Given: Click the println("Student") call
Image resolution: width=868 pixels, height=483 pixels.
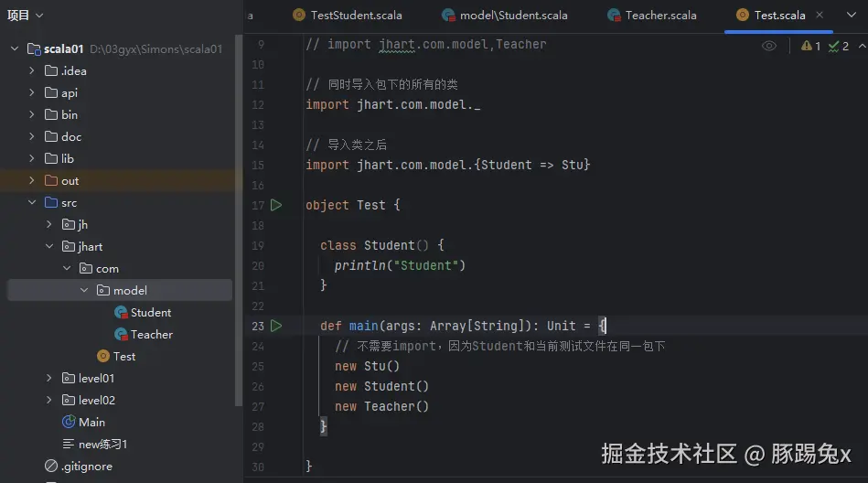Looking at the screenshot, I should (x=400, y=266).
